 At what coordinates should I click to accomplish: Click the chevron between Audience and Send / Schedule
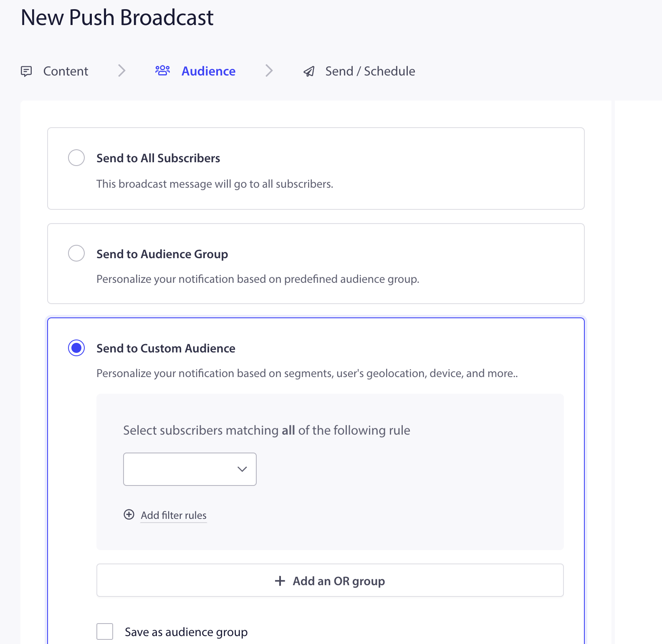(x=269, y=71)
